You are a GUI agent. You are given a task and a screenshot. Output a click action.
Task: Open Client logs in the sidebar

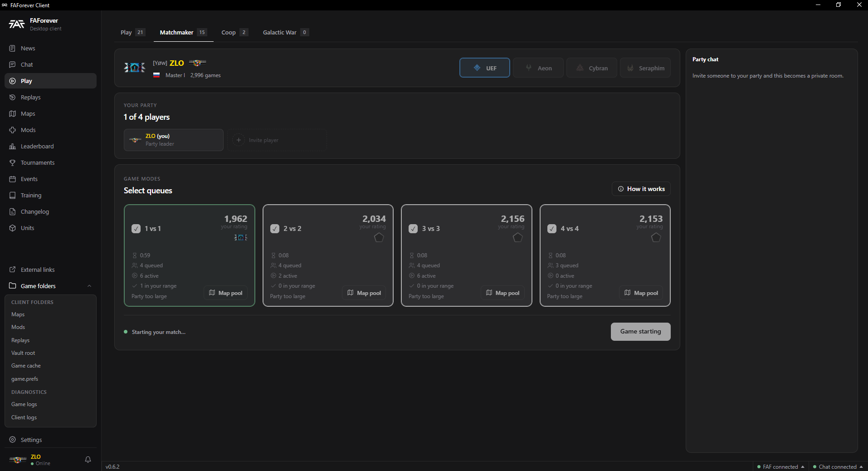pyautogui.click(x=24, y=417)
